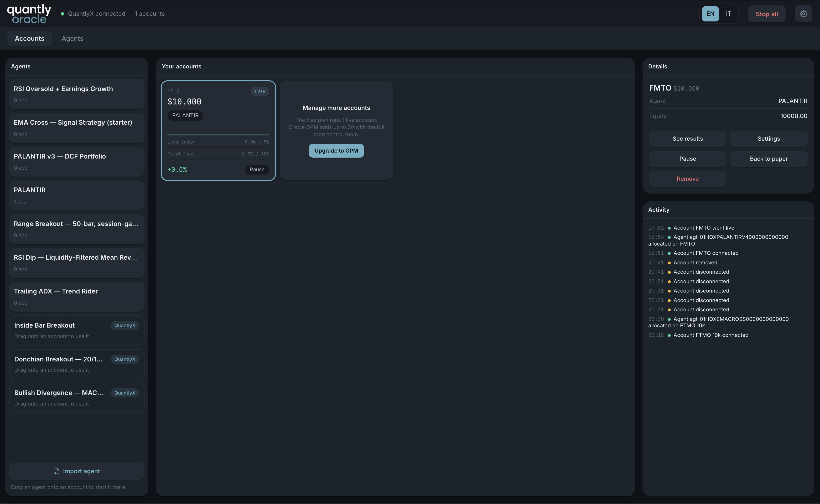Switch language to EN
820x504 pixels.
(x=710, y=14)
